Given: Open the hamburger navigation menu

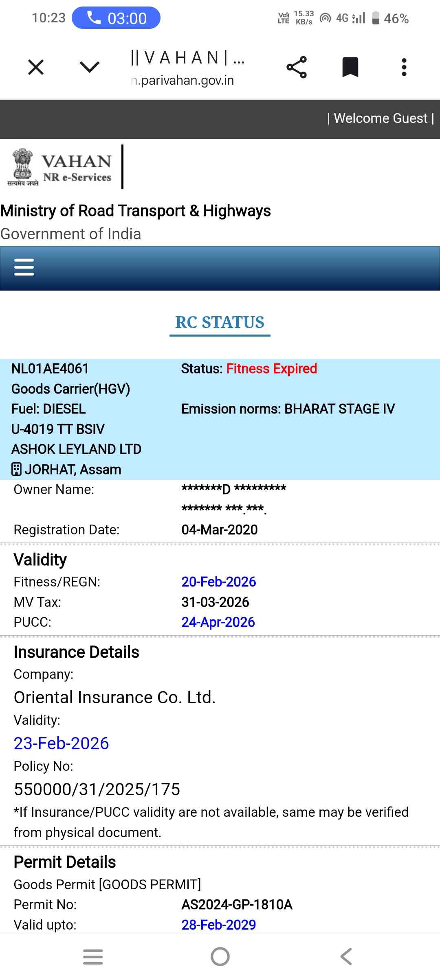Looking at the screenshot, I should [24, 267].
